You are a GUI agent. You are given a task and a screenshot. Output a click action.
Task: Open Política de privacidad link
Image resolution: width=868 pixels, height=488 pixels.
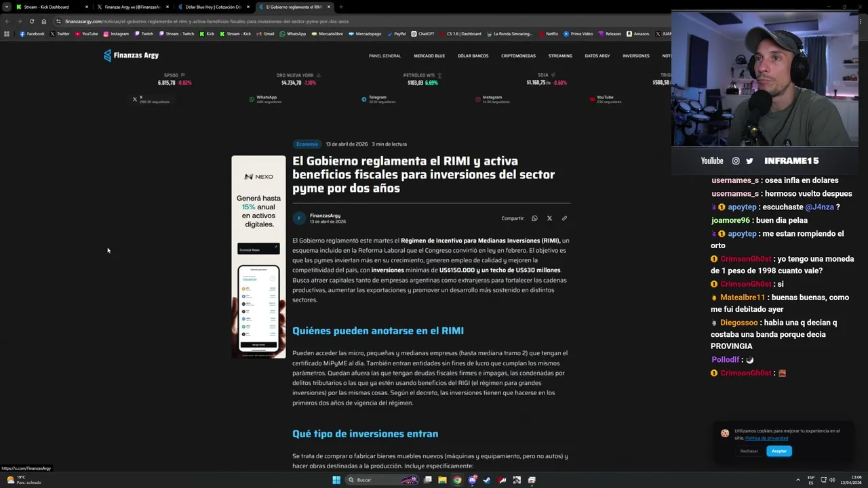pyautogui.click(x=766, y=438)
